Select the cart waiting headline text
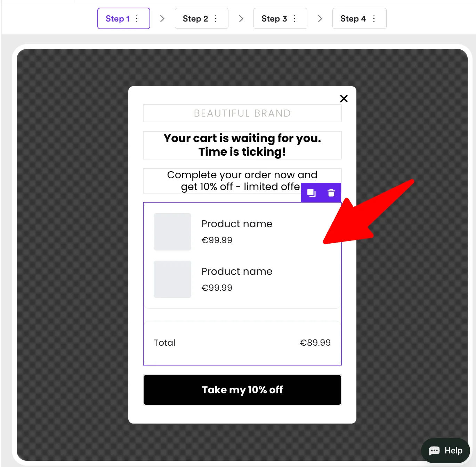 coord(242,145)
